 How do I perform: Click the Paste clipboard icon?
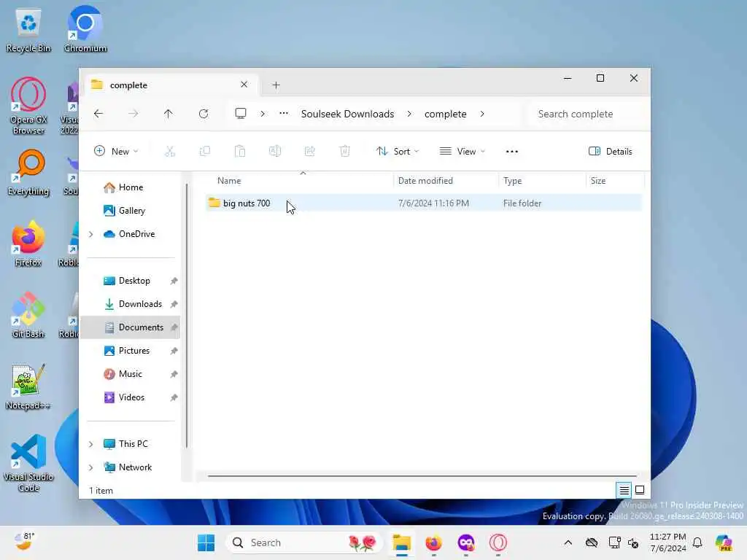coord(240,152)
